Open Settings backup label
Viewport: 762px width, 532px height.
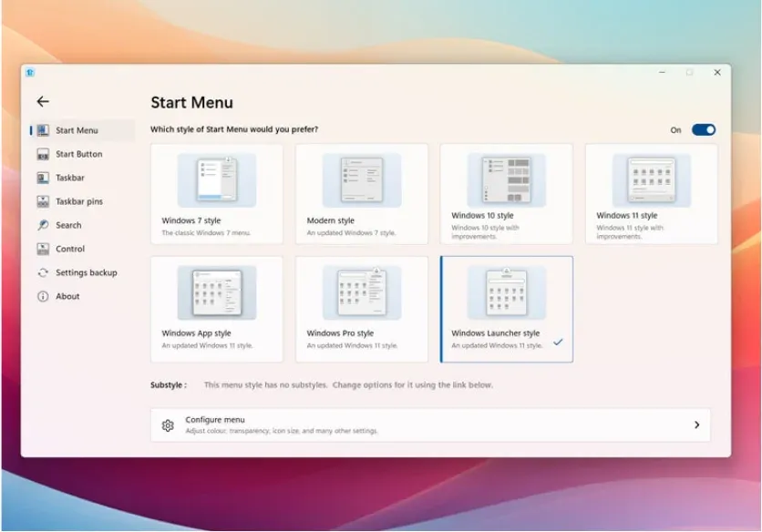(x=87, y=272)
